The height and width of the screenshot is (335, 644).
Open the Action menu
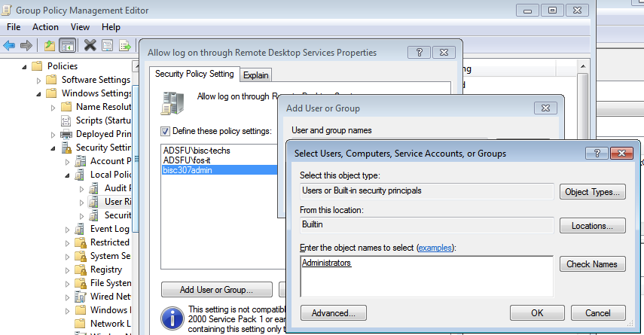[45, 27]
